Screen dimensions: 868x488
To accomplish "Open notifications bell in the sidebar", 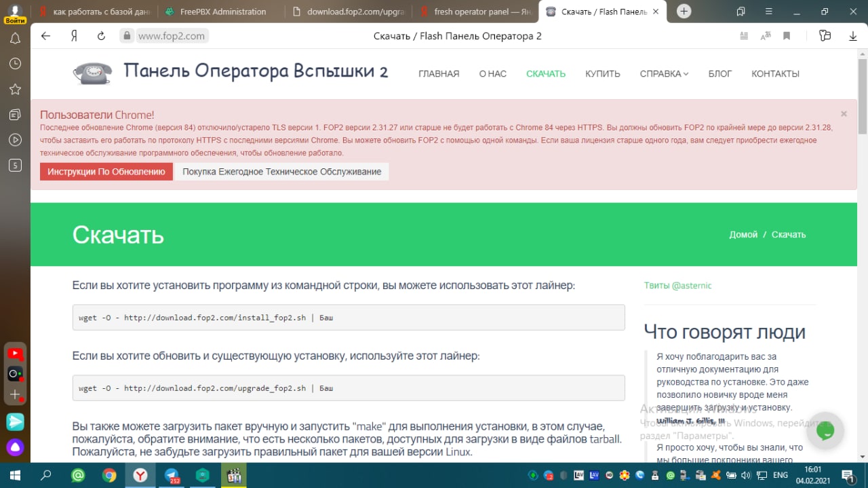I will (15, 39).
